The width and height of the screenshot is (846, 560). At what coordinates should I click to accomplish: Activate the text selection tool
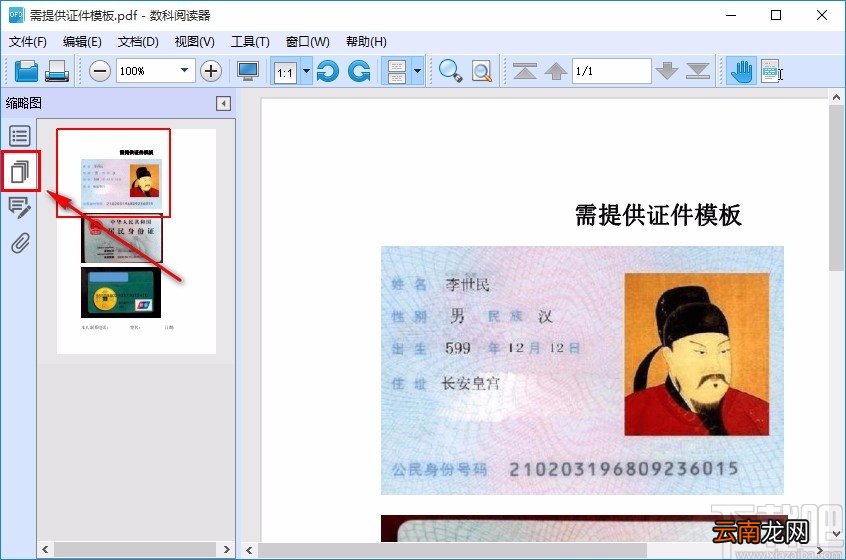772,71
